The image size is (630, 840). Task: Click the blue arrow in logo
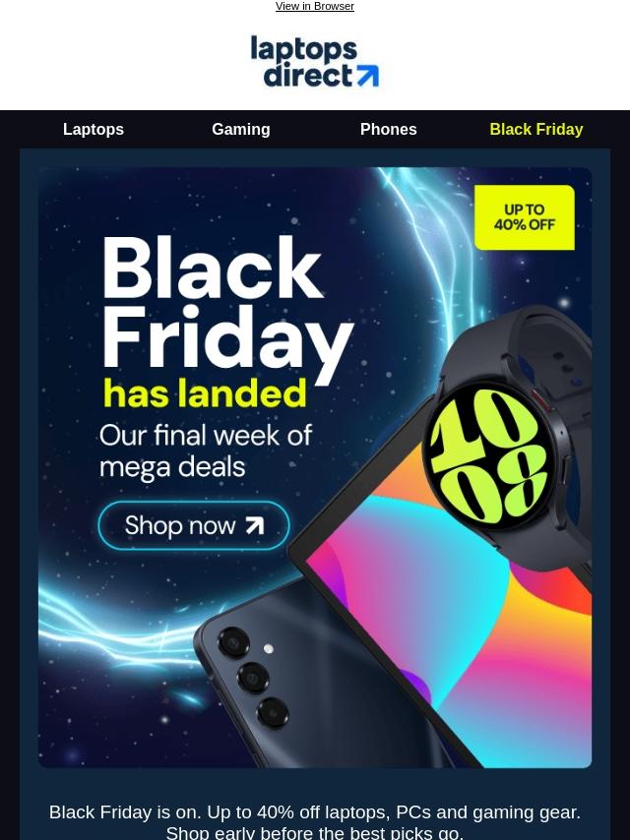coord(368,76)
